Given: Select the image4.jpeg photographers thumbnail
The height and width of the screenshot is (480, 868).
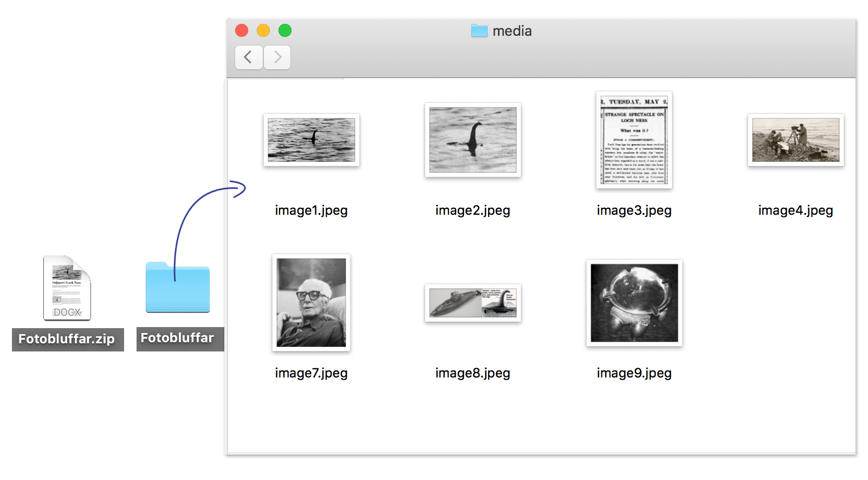Looking at the screenshot, I should (795, 140).
